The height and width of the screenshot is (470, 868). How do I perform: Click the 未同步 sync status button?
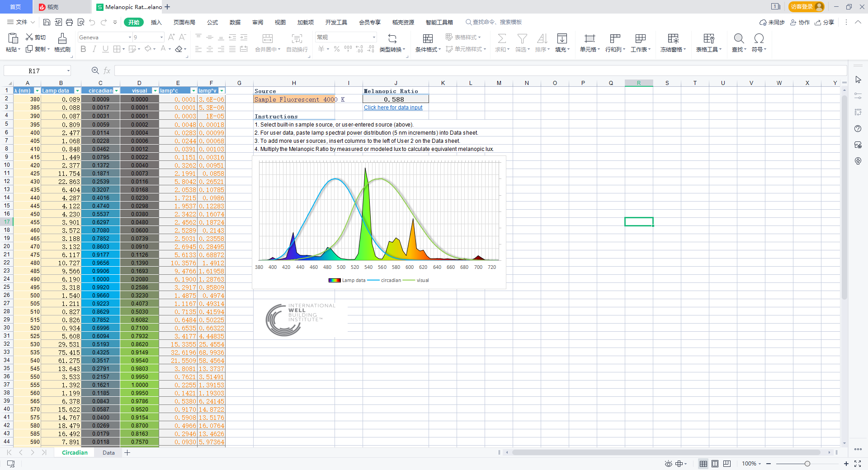[772, 22]
